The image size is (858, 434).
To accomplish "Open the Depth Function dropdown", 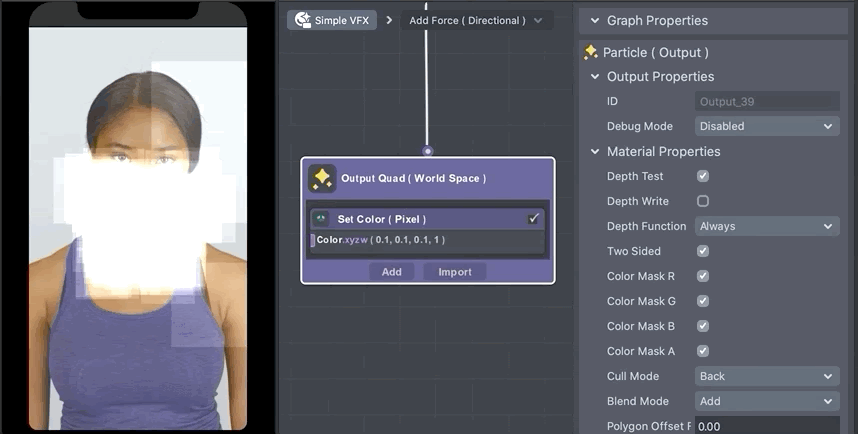I will pyautogui.click(x=766, y=226).
